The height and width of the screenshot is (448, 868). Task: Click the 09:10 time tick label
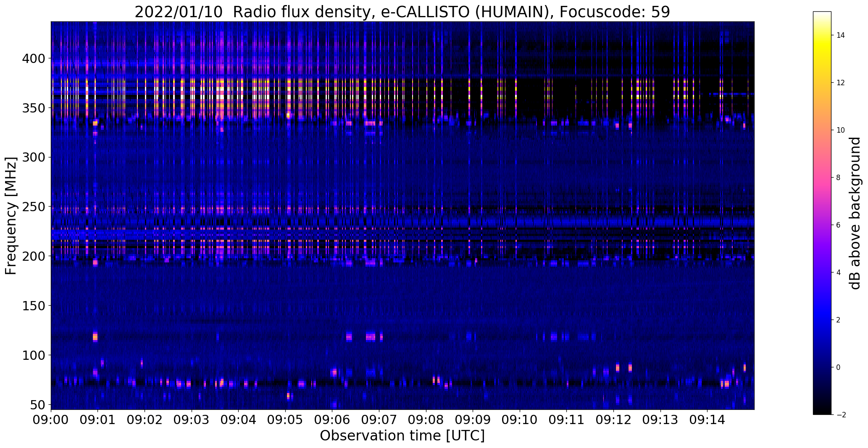[520, 420]
